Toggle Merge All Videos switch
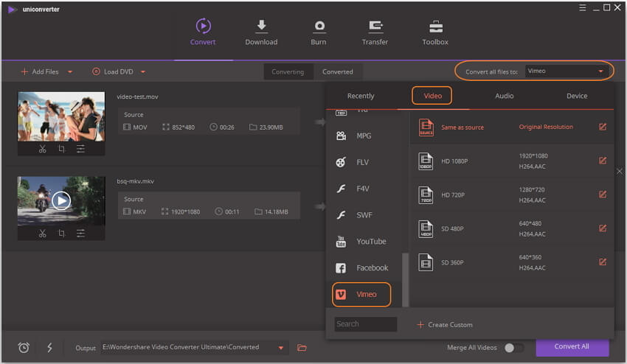Screen dimensions: 627x364 (x=513, y=348)
